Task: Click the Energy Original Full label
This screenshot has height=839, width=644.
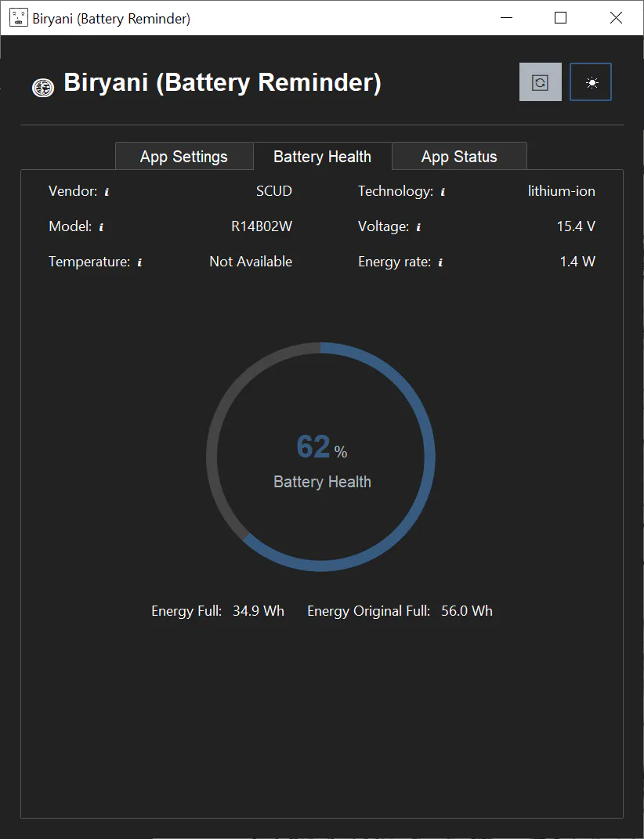Action: (369, 611)
